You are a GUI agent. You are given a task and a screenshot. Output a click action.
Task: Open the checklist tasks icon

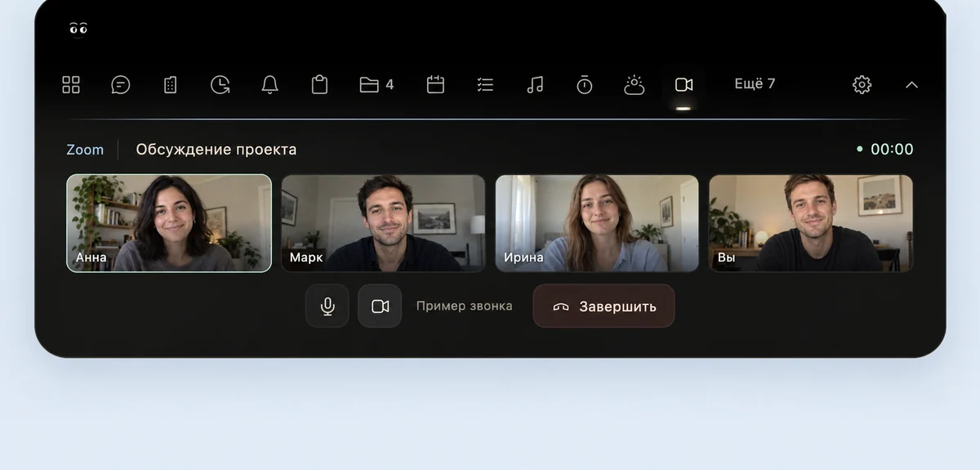click(485, 84)
